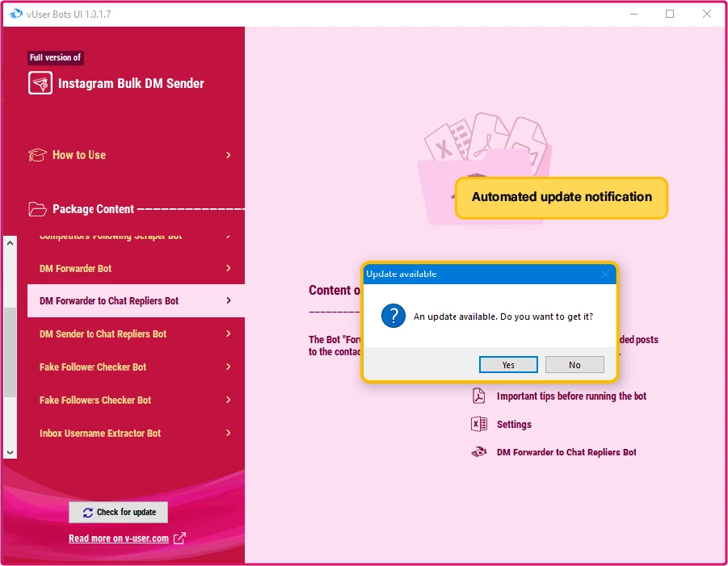
Task: Open Fake Followers Checker Bot entry
Action: pos(136,400)
